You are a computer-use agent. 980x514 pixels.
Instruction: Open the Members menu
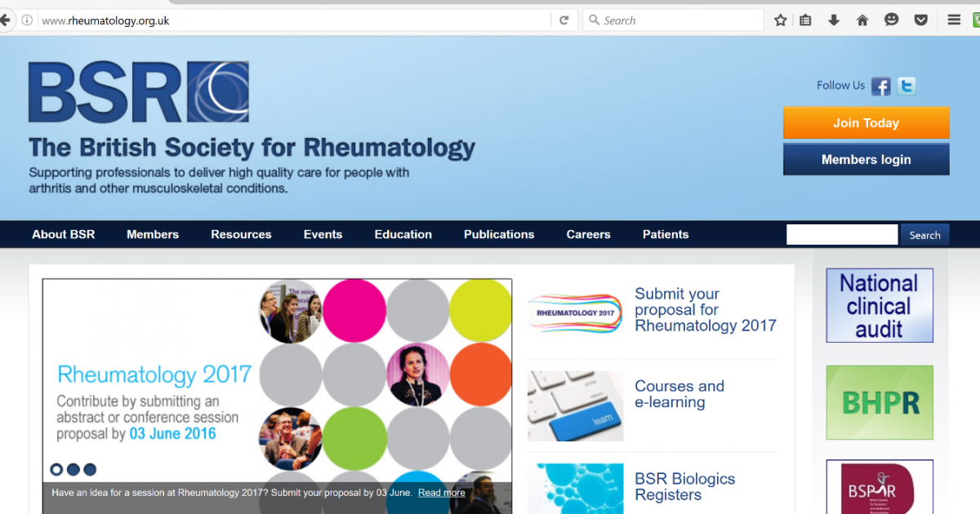[153, 234]
